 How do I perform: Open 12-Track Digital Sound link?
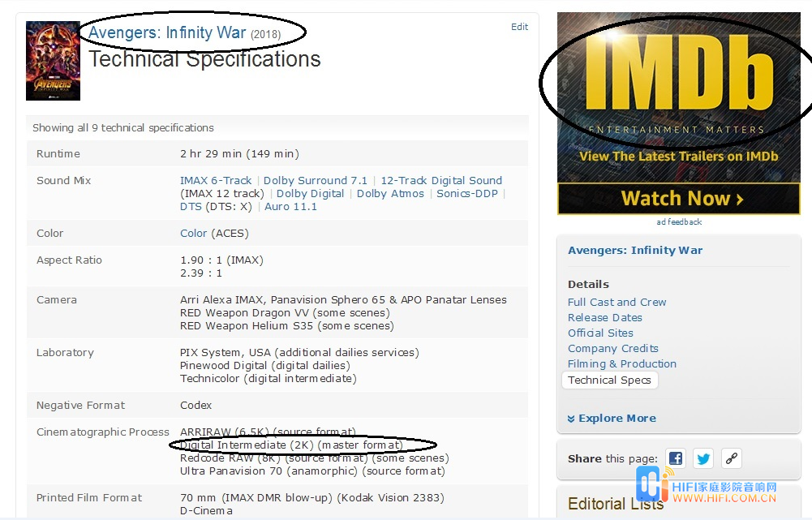coord(441,181)
